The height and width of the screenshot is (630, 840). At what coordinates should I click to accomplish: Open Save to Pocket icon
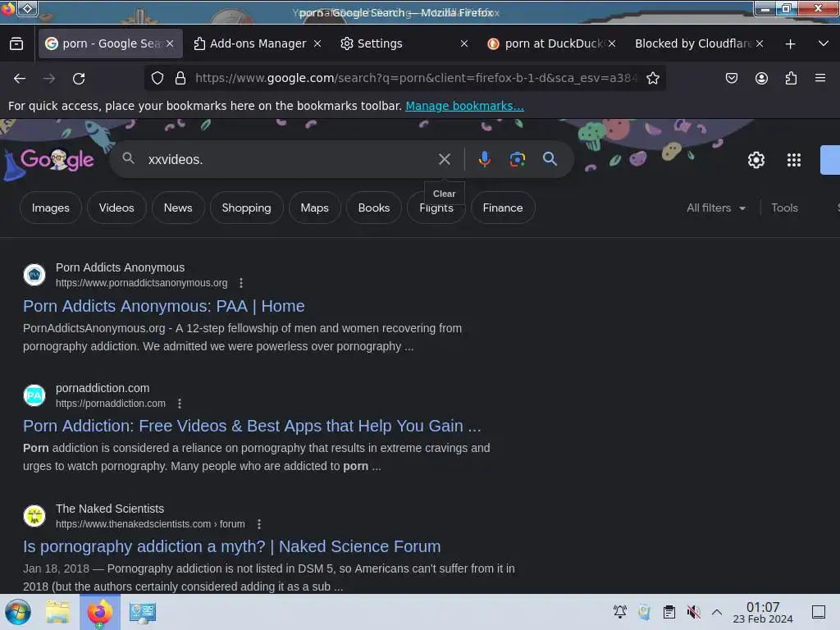click(731, 78)
